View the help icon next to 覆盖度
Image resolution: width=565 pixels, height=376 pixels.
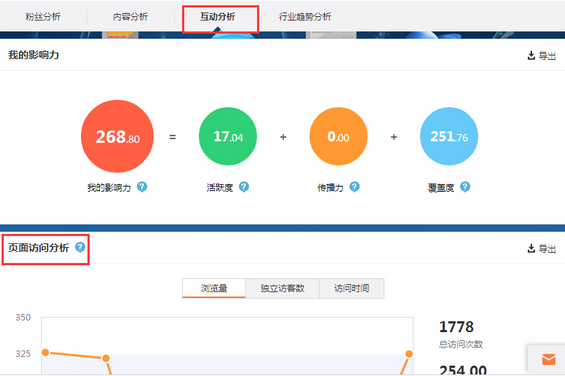coord(465,187)
